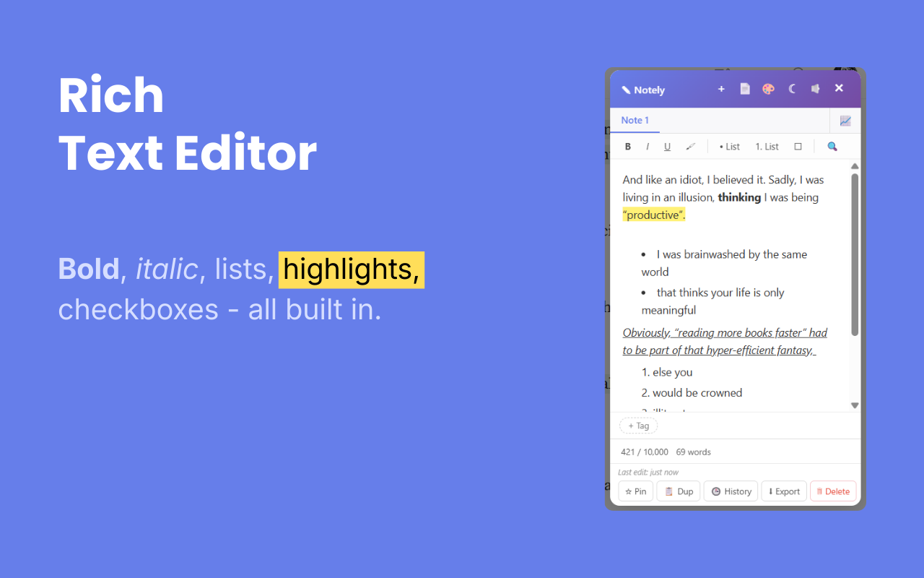The image size is (924, 578).
Task: Open the color palette in the header
Action: click(x=767, y=88)
